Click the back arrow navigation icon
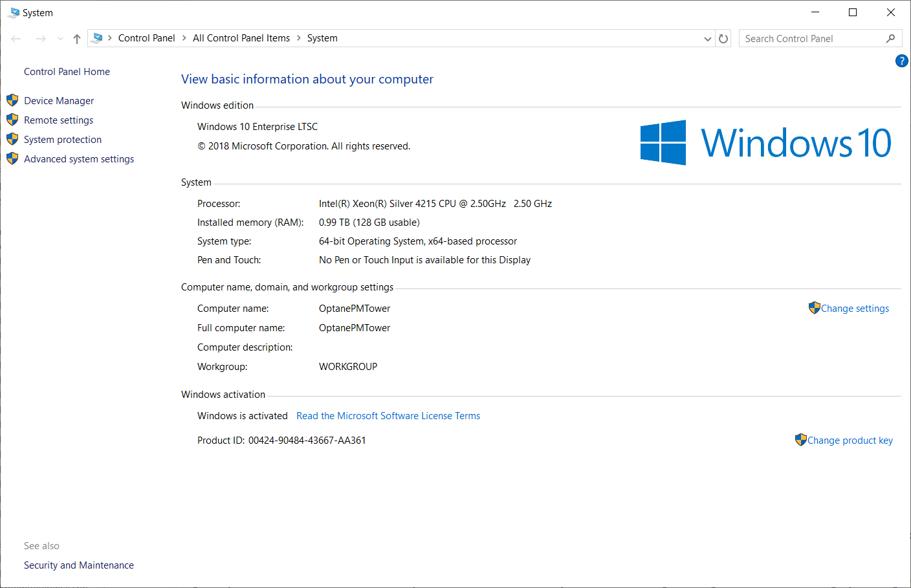The image size is (911, 588). pos(17,39)
